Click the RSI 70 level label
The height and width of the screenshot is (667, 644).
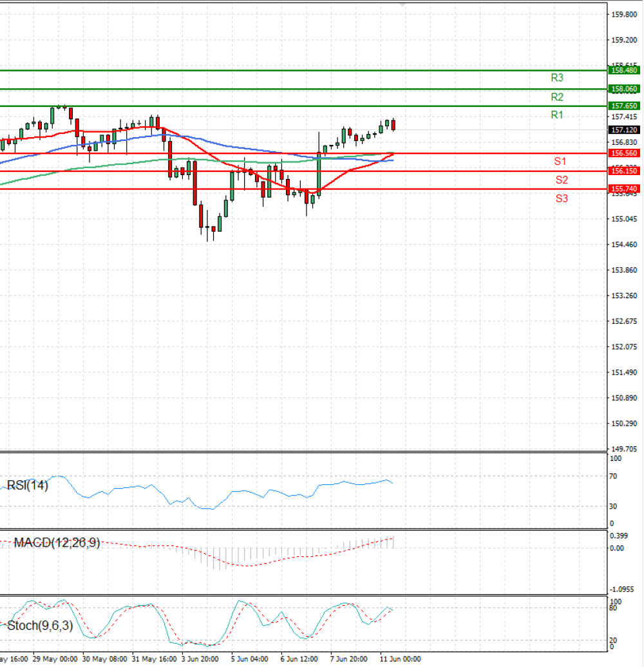(613, 476)
